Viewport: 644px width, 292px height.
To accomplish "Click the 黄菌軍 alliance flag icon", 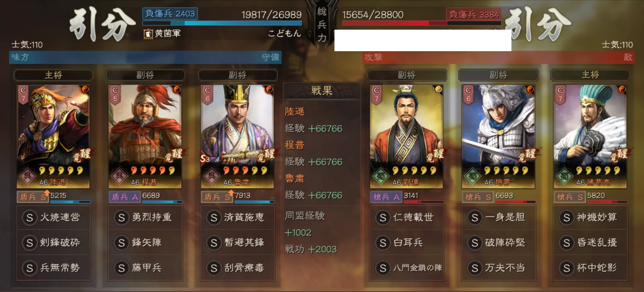I will click(148, 34).
